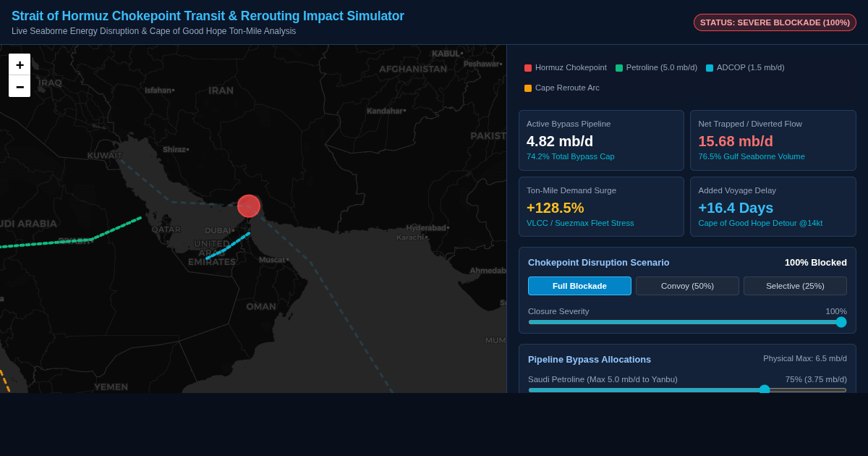This screenshot has width=868, height=456.
Task: Click the YEMEN label on map
Action: [111, 387]
